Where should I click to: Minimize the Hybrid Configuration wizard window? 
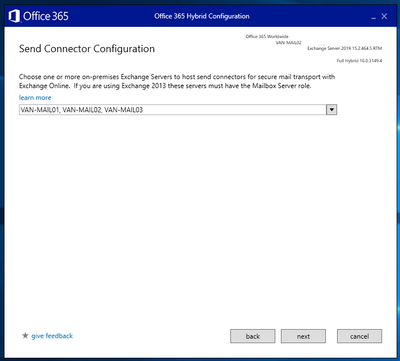click(374, 16)
